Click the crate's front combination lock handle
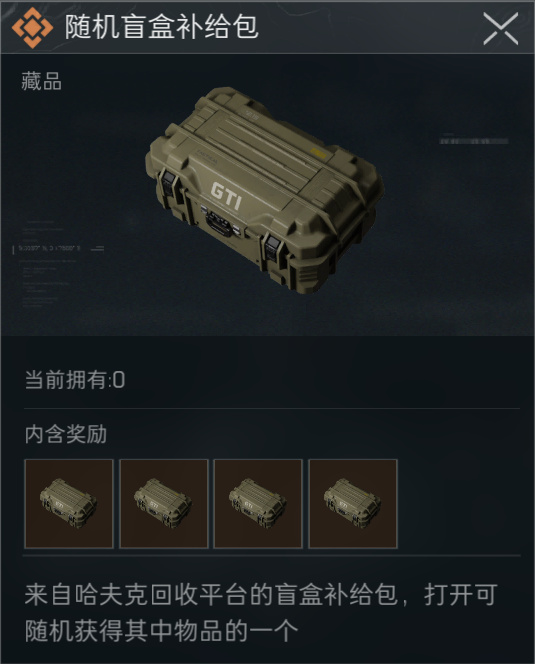This screenshot has width=535, height=664. click(x=221, y=223)
